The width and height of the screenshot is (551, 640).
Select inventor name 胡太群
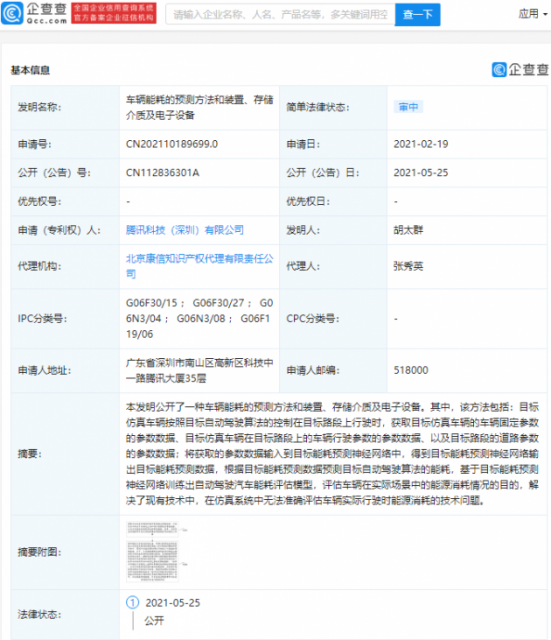coord(408,230)
